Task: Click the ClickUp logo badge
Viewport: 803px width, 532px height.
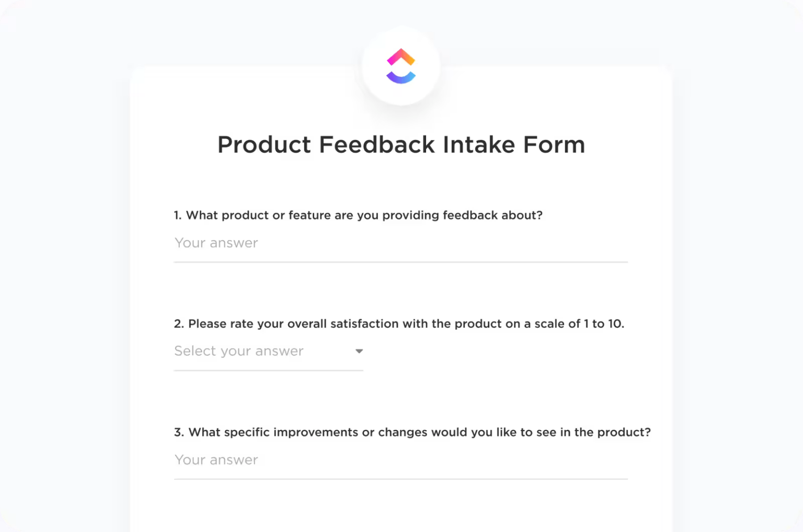Action: pyautogui.click(x=401, y=66)
